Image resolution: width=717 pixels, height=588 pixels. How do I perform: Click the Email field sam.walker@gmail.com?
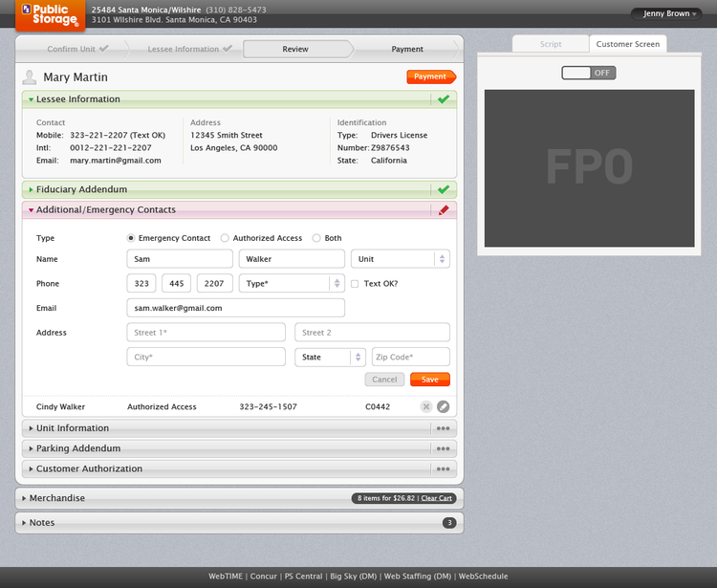[x=235, y=308]
